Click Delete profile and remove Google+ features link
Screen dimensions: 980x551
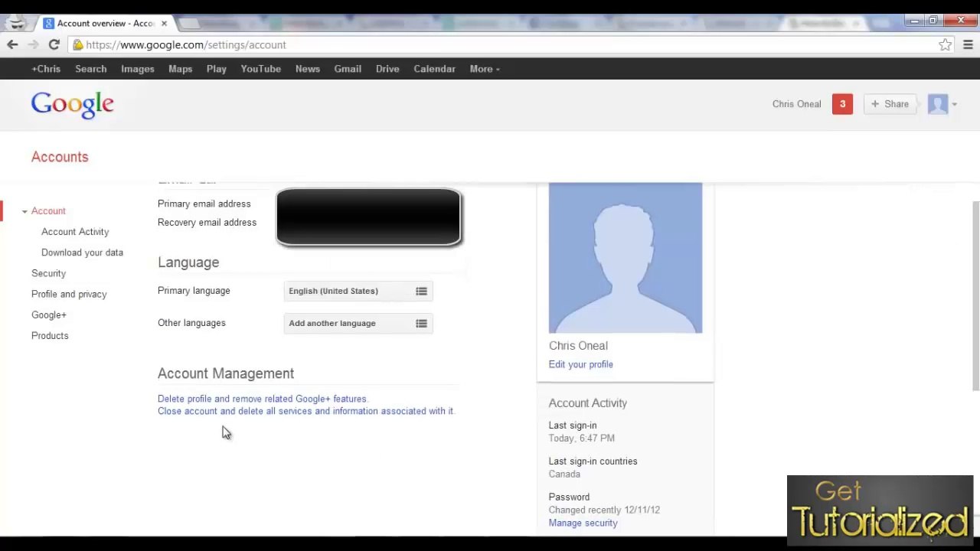[x=263, y=399]
